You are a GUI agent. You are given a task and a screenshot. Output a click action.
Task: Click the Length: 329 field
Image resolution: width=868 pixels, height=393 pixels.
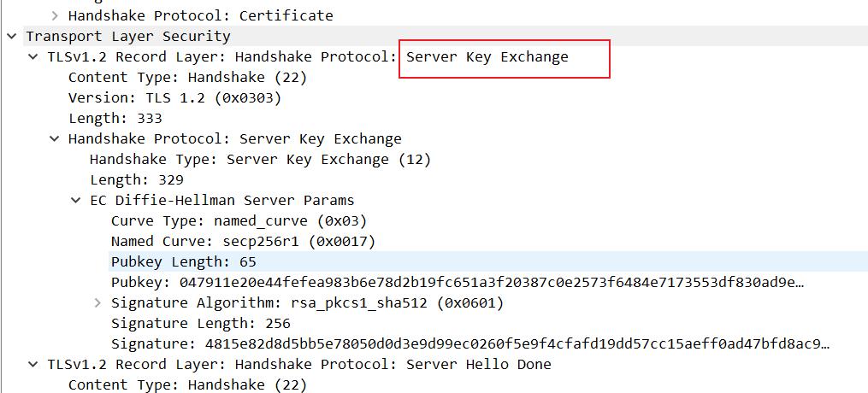[x=136, y=179]
